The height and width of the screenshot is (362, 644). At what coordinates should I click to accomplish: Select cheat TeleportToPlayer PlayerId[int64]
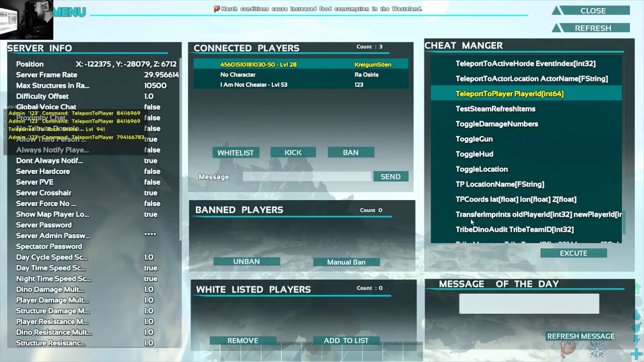(x=526, y=94)
